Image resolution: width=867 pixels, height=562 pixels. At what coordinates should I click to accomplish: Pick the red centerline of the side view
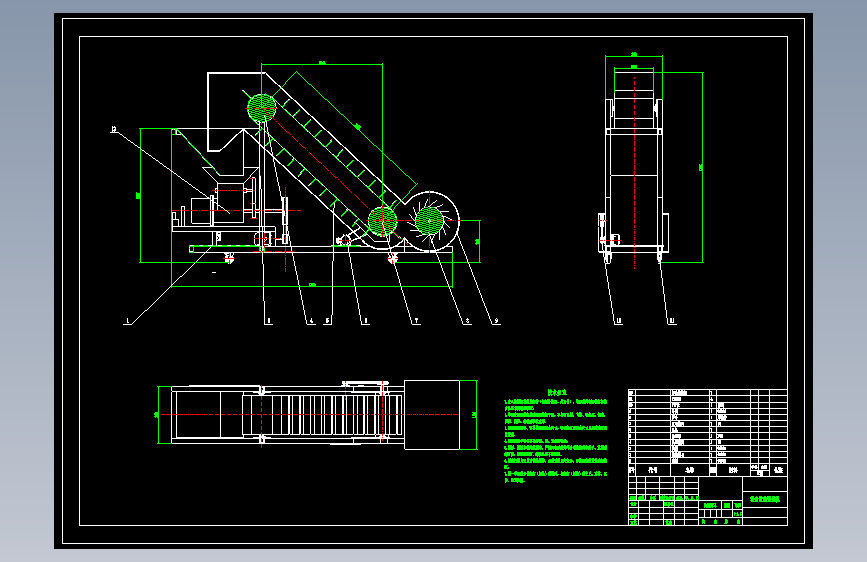(634, 173)
